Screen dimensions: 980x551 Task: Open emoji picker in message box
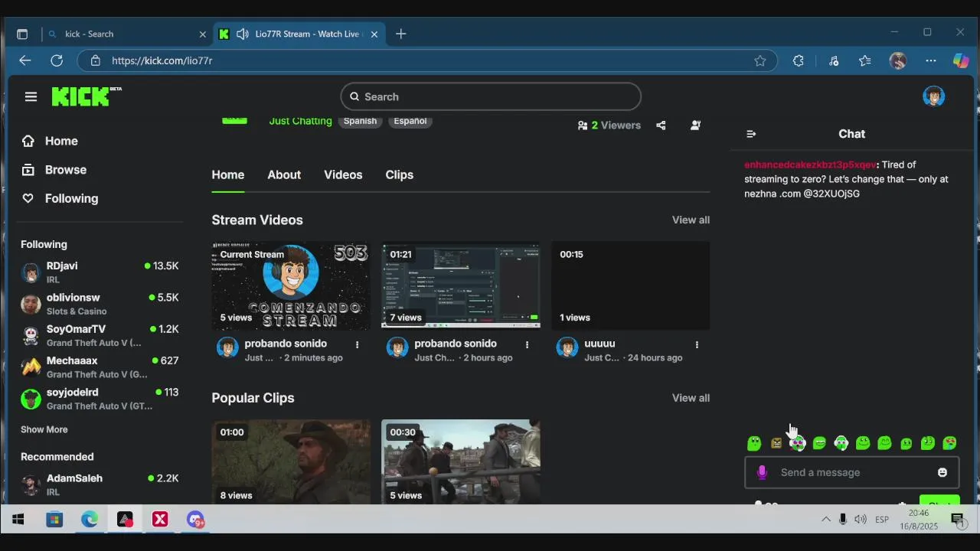[942, 472]
